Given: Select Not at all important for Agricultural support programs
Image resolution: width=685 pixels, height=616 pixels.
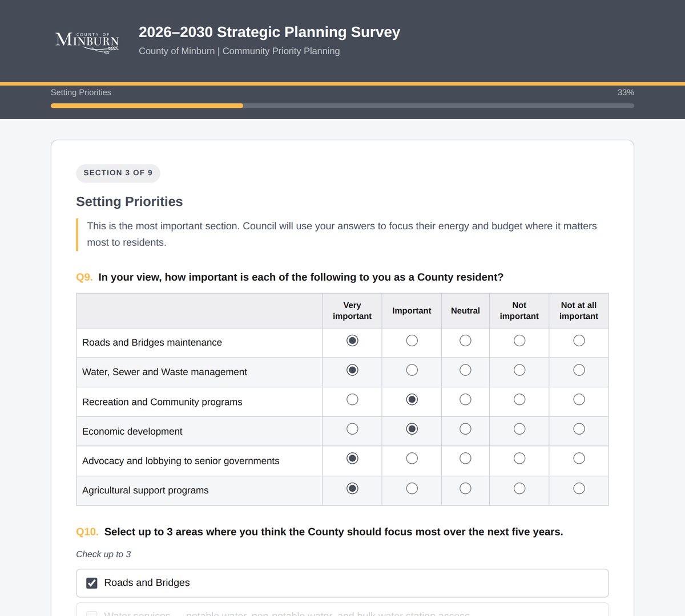Looking at the screenshot, I should (579, 488).
